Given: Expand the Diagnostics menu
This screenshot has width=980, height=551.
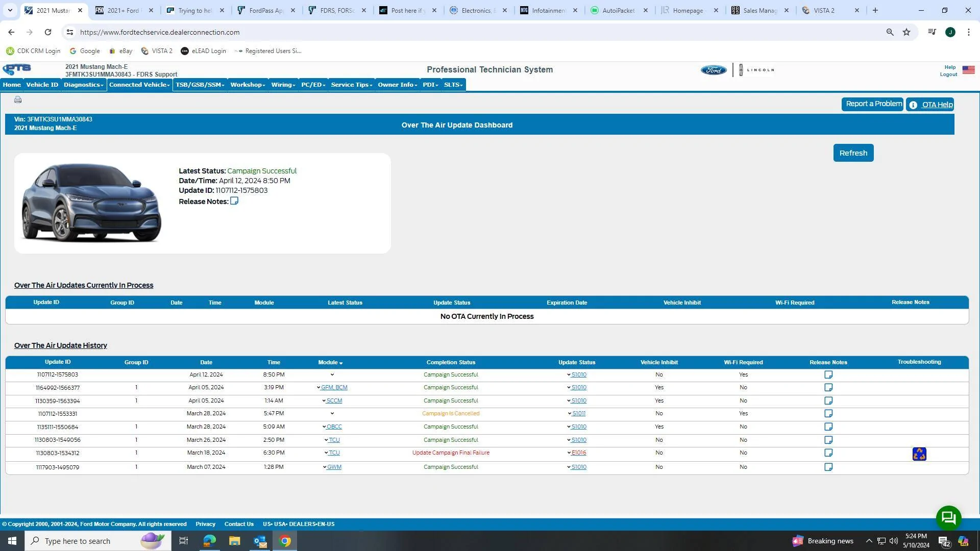Looking at the screenshot, I should tap(83, 85).
